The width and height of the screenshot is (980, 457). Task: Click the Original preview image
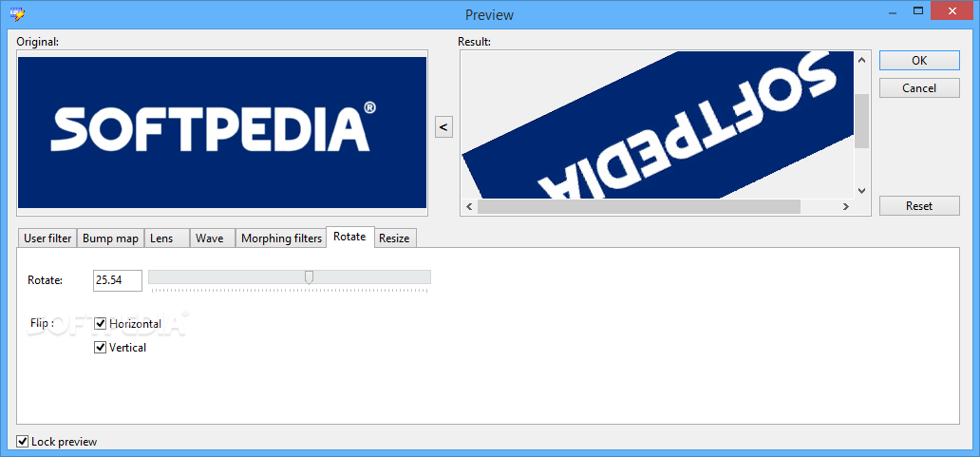pos(222,132)
